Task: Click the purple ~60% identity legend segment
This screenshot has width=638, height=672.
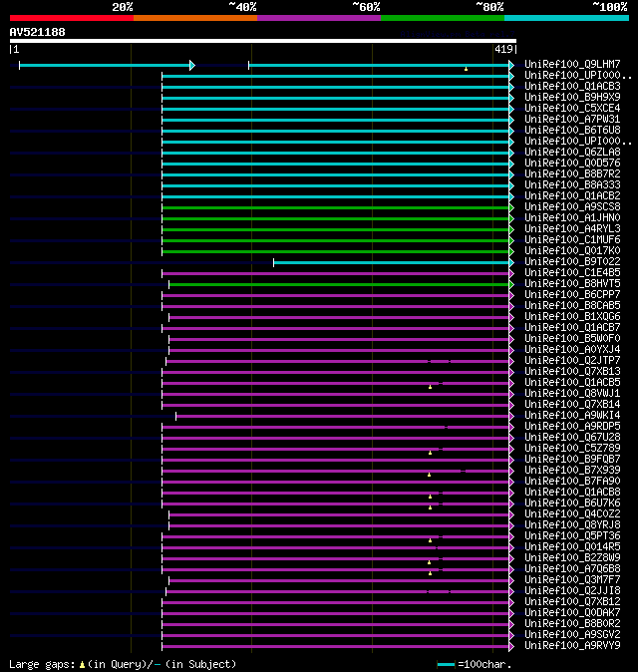Action: click(x=319, y=18)
